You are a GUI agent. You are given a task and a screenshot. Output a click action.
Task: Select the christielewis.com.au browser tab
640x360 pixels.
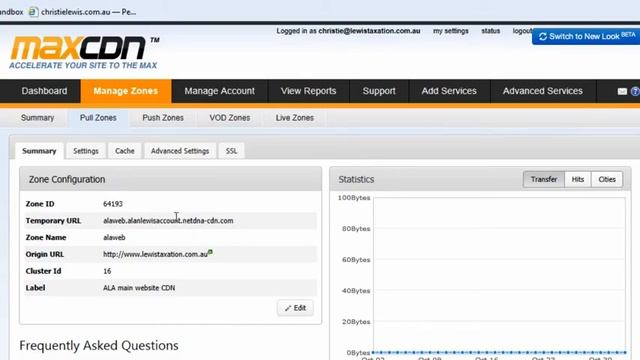[89, 12]
